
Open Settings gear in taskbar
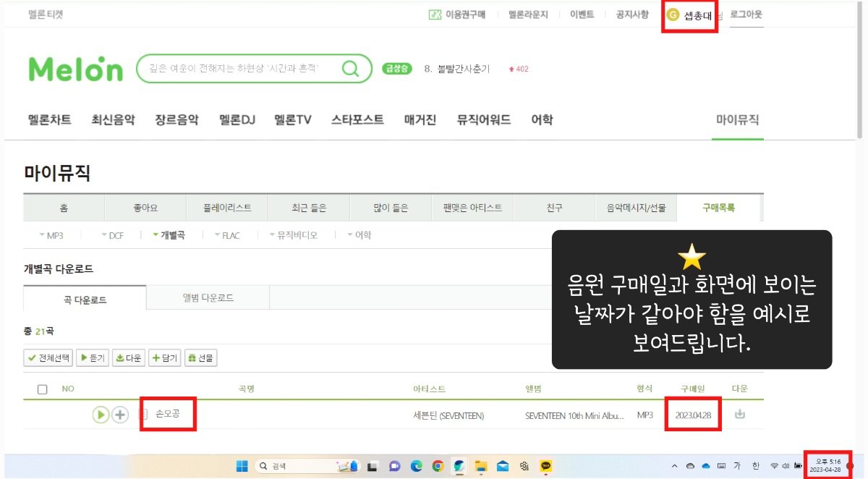click(x=524, y=467)
